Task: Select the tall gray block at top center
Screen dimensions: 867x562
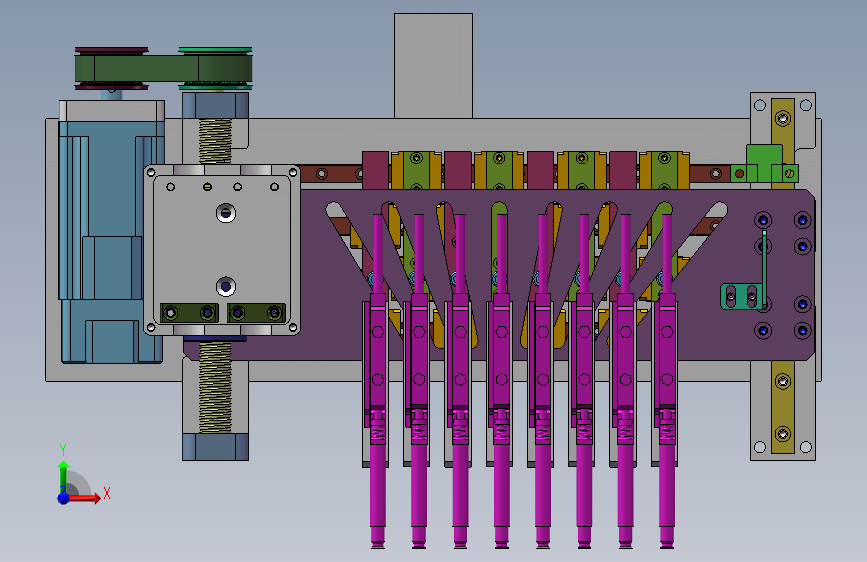Action: (x=434, y=66)
